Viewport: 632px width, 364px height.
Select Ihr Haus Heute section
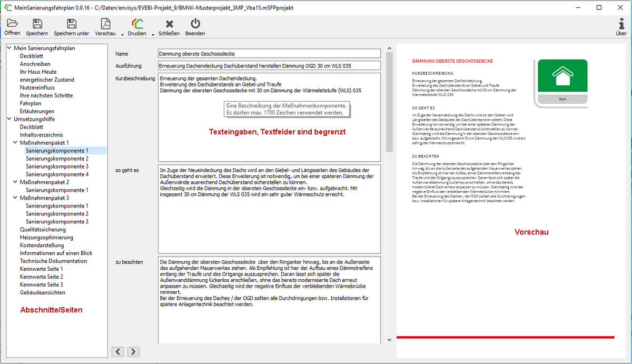[x=38, y=72]
